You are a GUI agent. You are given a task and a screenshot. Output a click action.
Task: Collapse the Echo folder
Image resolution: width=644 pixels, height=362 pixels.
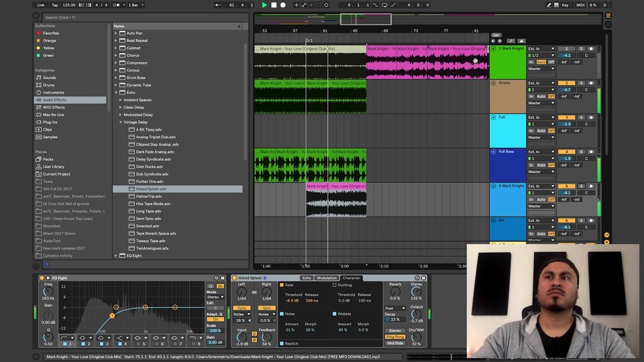tap(116, 93)
